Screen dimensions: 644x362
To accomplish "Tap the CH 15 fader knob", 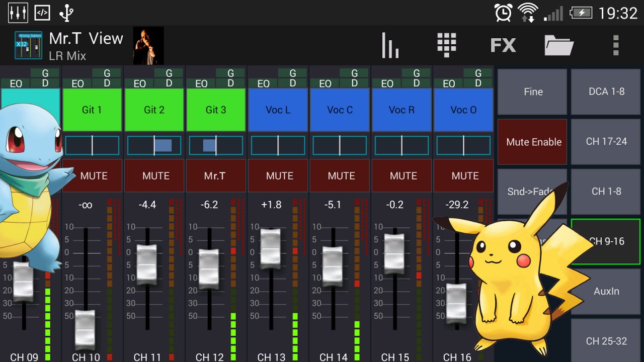I will pos(394,254).
